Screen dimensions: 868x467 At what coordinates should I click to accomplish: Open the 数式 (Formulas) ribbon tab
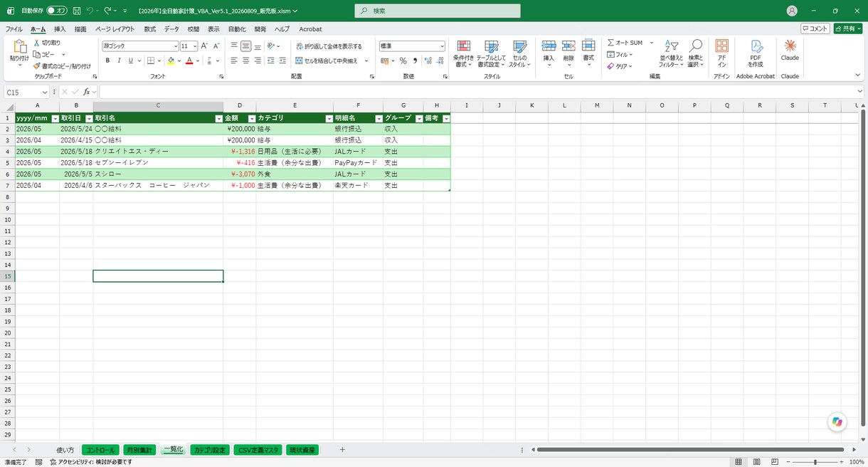click(149, 29)
